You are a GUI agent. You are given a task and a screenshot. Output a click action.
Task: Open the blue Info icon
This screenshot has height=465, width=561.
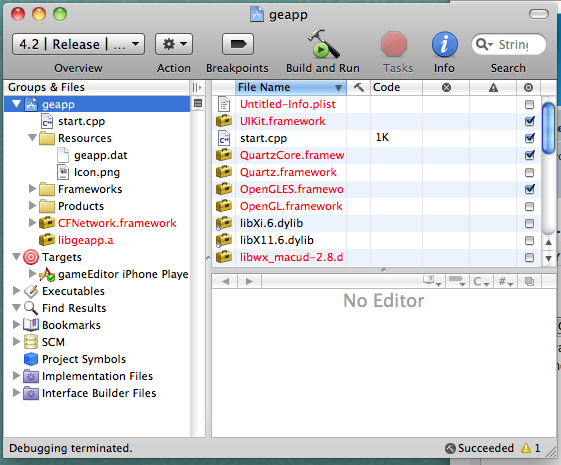[444, 44]
